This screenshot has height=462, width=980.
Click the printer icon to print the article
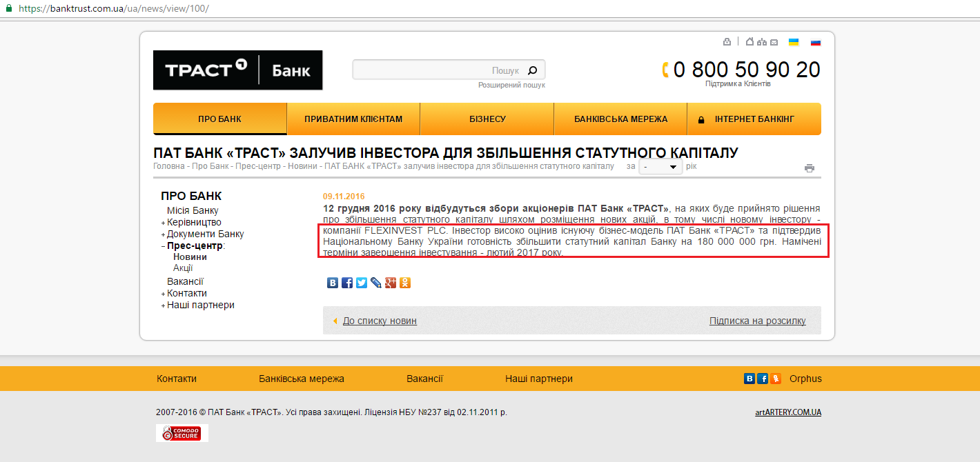click(x=810, y=168)
